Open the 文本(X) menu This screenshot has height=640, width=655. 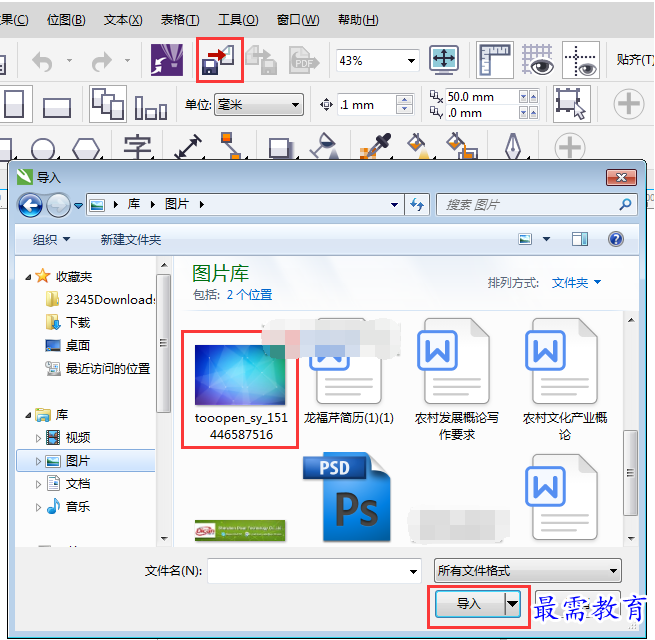[123, 20]
